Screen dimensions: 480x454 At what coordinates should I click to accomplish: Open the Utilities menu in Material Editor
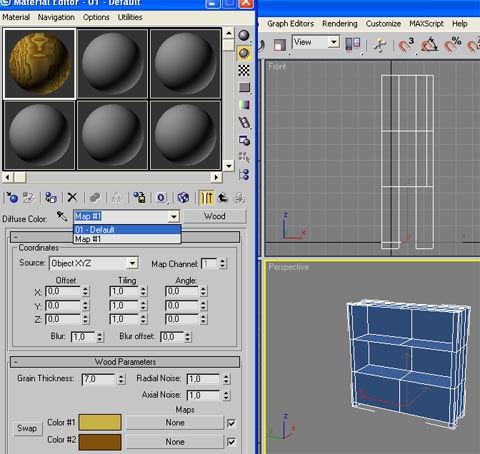[130, 17]
